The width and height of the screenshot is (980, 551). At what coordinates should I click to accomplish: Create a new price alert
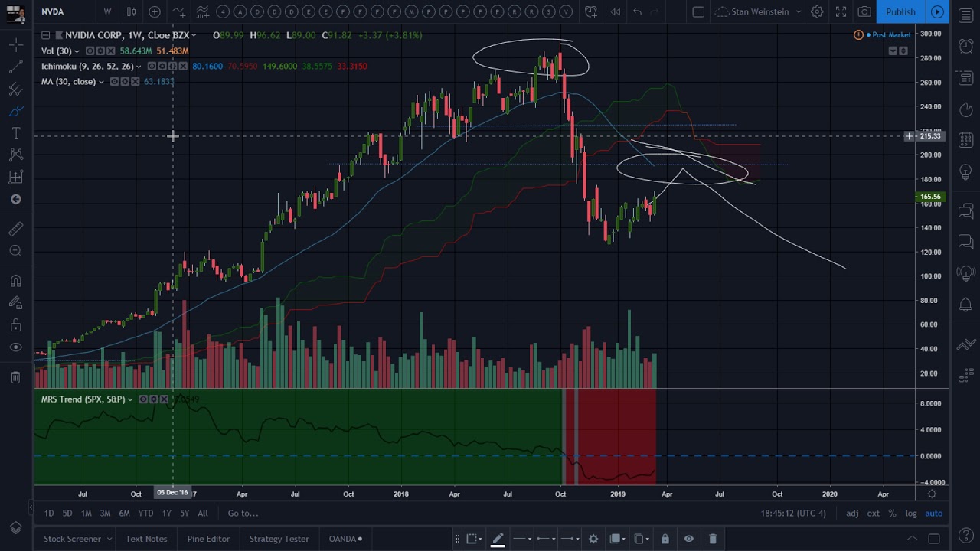pos(591,11)
